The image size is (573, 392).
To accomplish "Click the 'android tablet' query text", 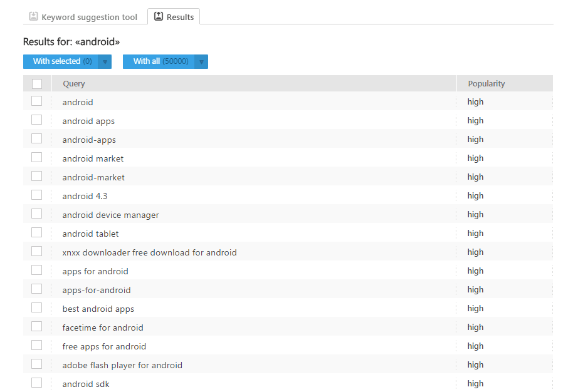I will click(x=91, y=234).
